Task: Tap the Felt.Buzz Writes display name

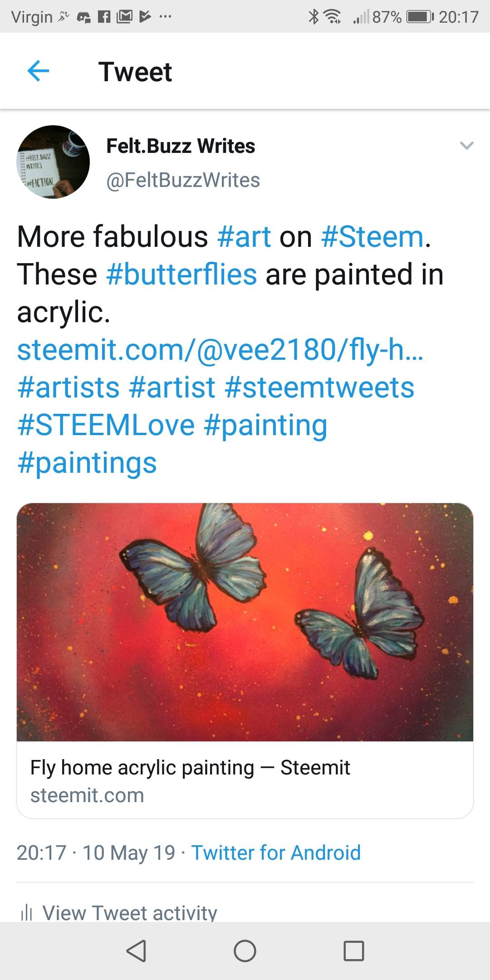Action: pyautogui.click(x=181, y=146)
